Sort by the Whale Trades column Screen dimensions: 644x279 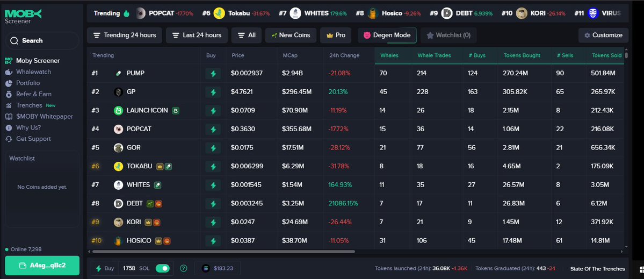point(434,55)
